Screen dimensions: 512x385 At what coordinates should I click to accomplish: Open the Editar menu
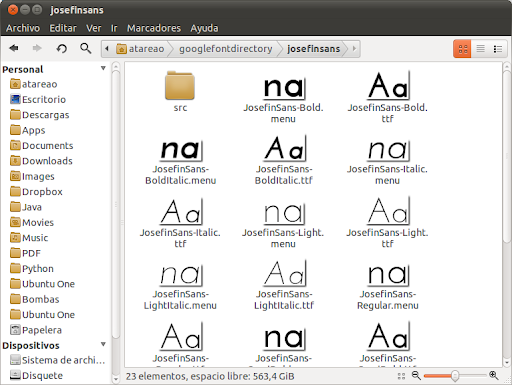(x=63, y=28)
